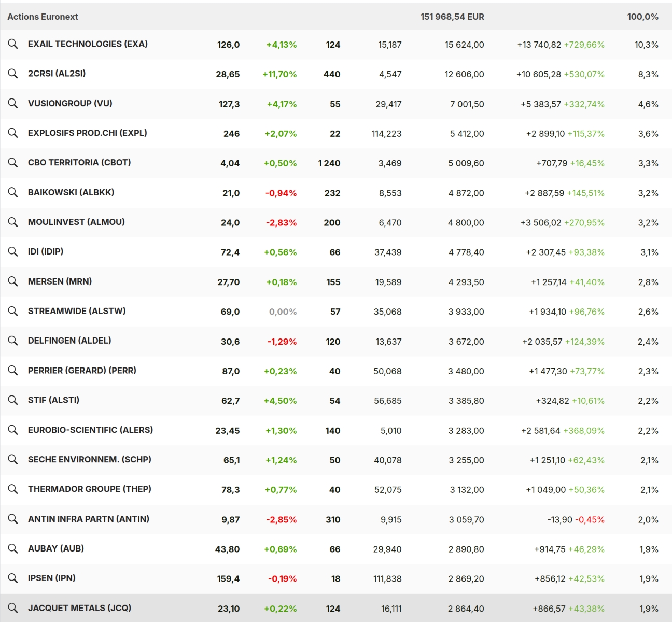The image size is (672, 622).
Task: Open the EXPLOSIFS PROD.CHI (EXPL) stock link
Action: pyautogui.click(x=87, y=133)
